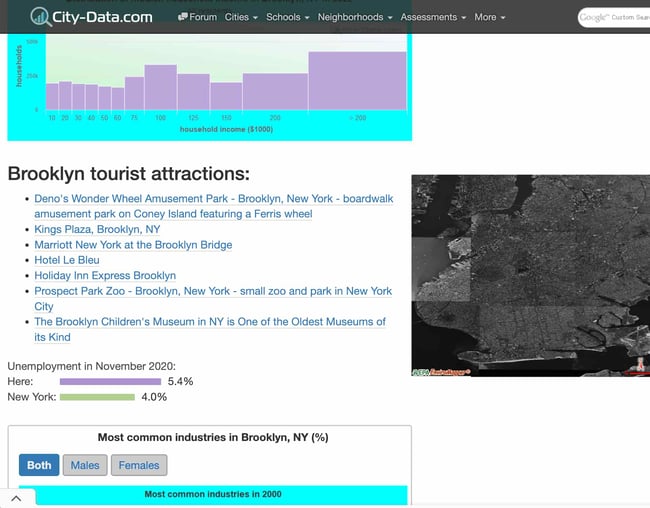Image resolution: width=650 pixels, height=508 pixels.
Task: Open the Prospect Park Zoo link
Action: (x=213, y=299)
